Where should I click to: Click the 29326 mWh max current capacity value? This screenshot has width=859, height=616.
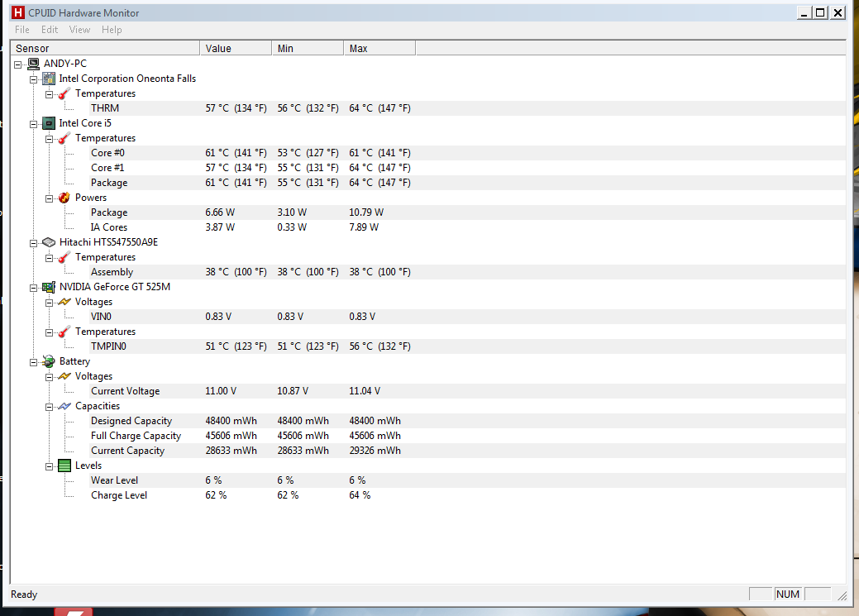point(375,451)
